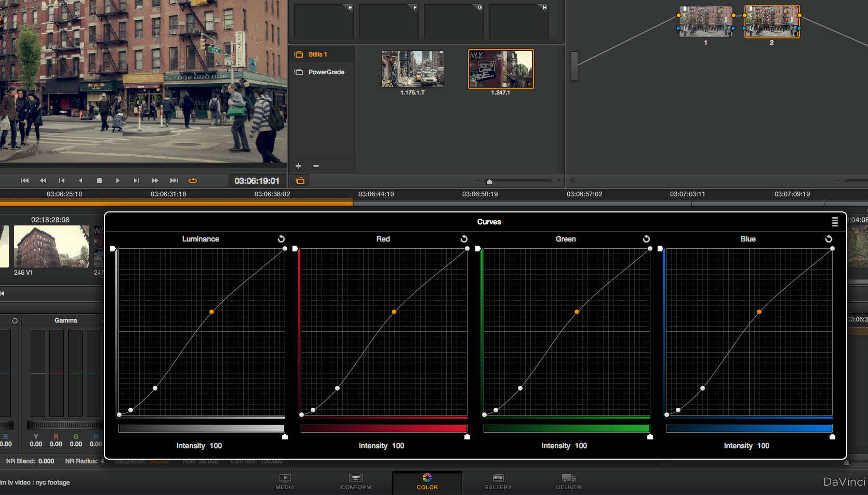The height and width of the screenshot is (495, 868).
Task: Select the PowerGrade album
Action: (326, 72)
